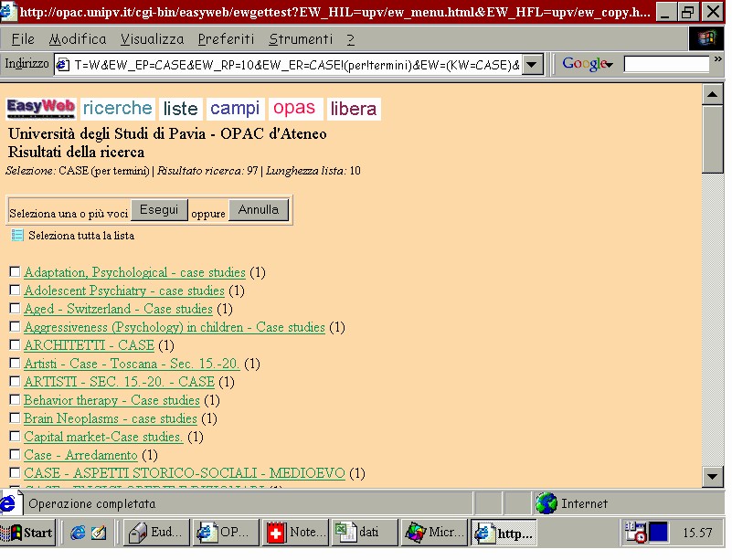Open the 'dati' spreadsheet taskbar item
The height and width of the screenshot is (560, 732).
365,533
